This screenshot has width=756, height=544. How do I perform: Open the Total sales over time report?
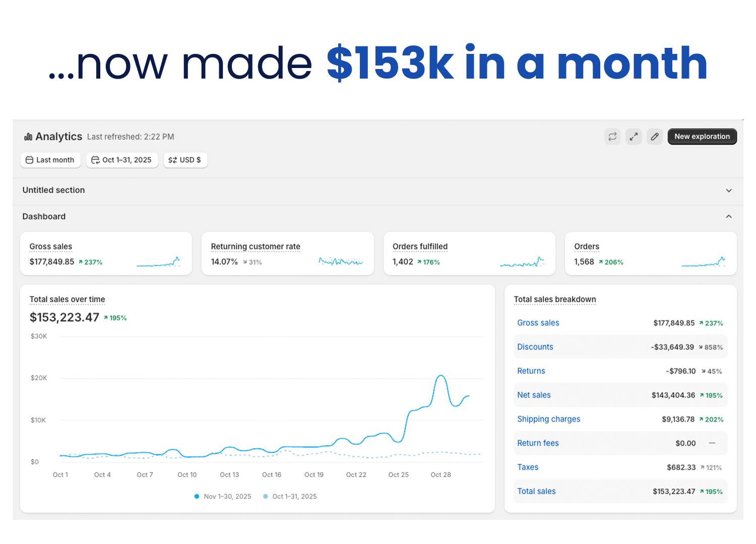click(x=68, y=300)
